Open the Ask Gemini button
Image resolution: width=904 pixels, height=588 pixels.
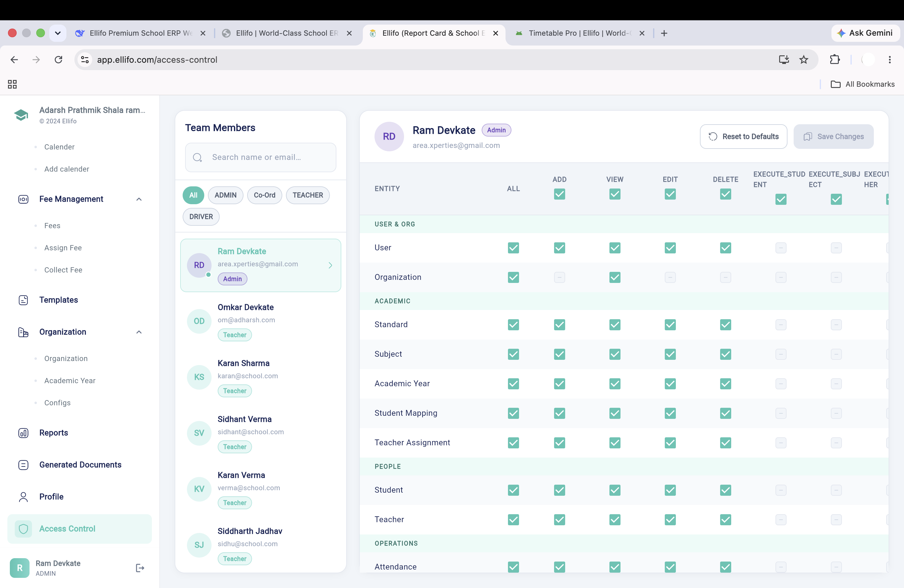coord(865,33)
